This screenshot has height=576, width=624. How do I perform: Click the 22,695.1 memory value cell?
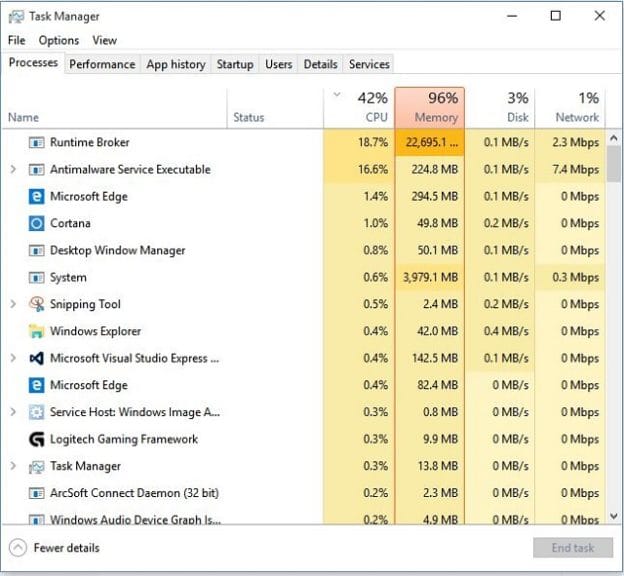[x=430, y=143]
